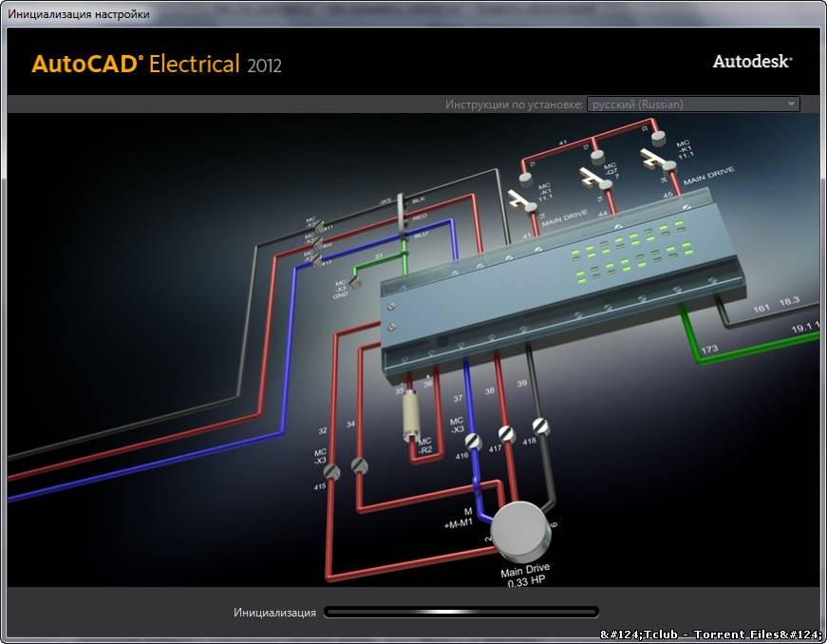Click the dropdown arrow beside русский (Russian)
This screenshot has width=827, height=644.
pyautogui.click(x=791, y=104)
